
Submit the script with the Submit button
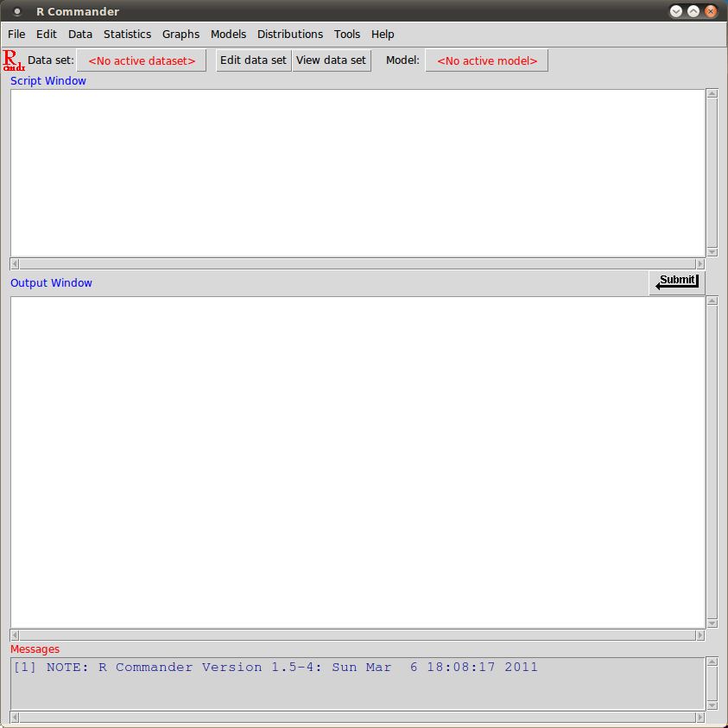pyautogui.click(x=676, y=282)
